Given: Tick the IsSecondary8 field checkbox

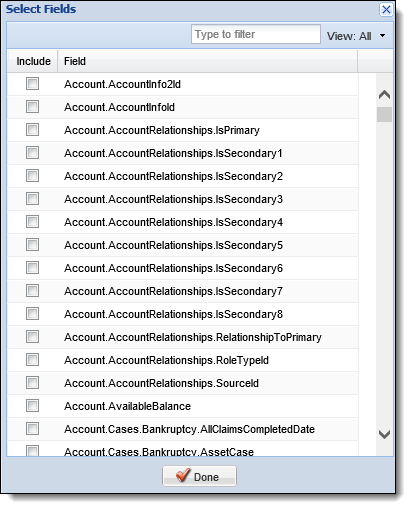Looking at the screenshot, I should (32, 314).
